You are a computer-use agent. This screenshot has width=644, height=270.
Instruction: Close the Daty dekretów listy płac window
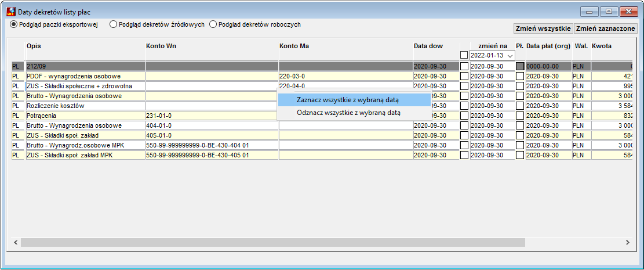tap(628, 12)
